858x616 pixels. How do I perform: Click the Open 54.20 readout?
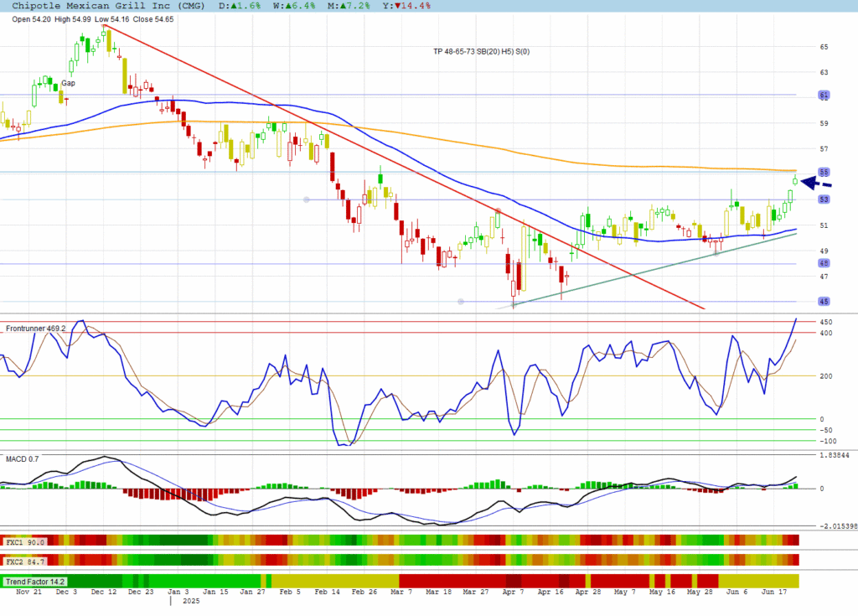(x=31, y=19)
